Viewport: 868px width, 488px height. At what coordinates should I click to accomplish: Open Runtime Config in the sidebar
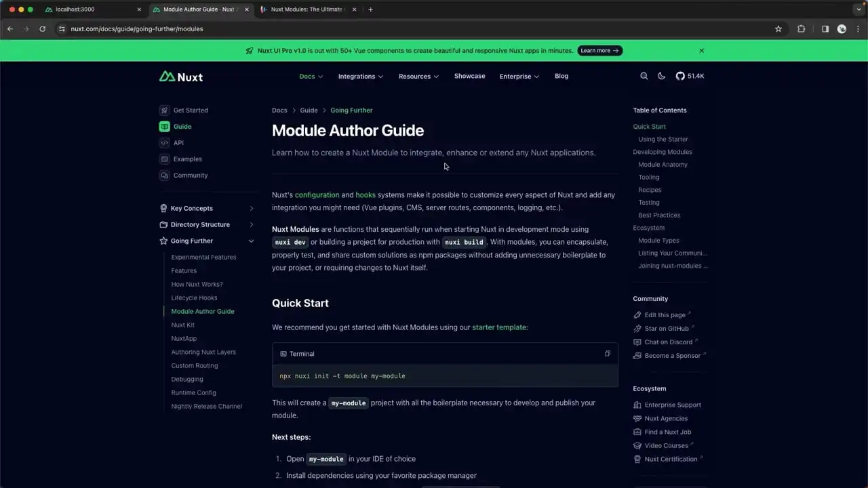pos(193,392)
